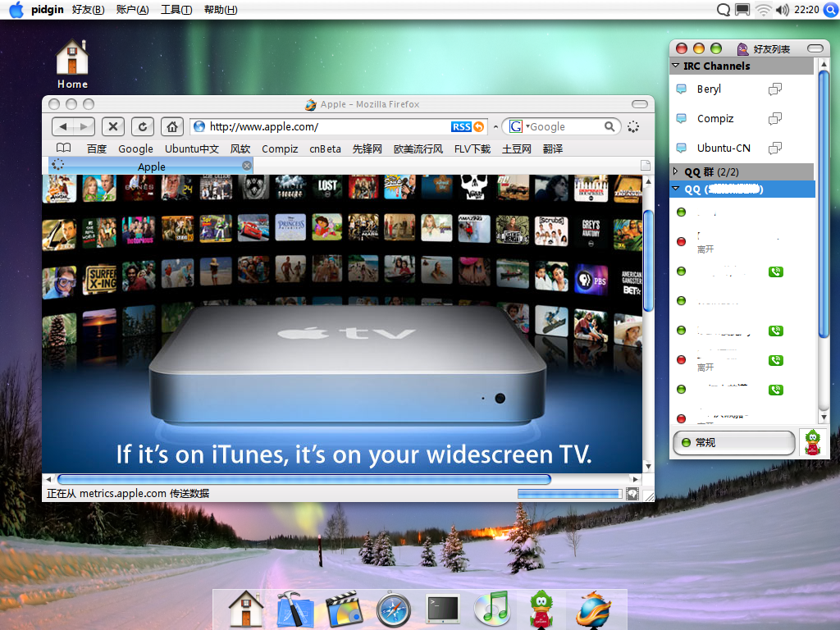Expand the QQ 群 group
840x630 pixels.
pos(676,171)
